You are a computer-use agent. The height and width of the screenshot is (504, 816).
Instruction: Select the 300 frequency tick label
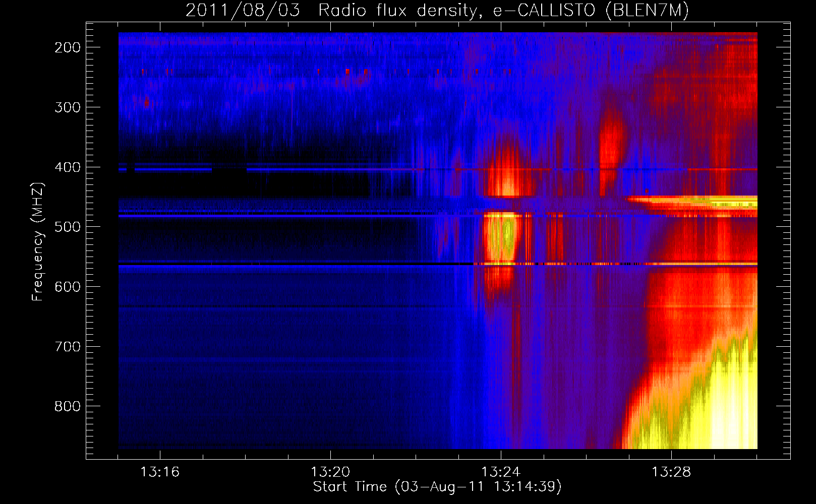point(68,107)
